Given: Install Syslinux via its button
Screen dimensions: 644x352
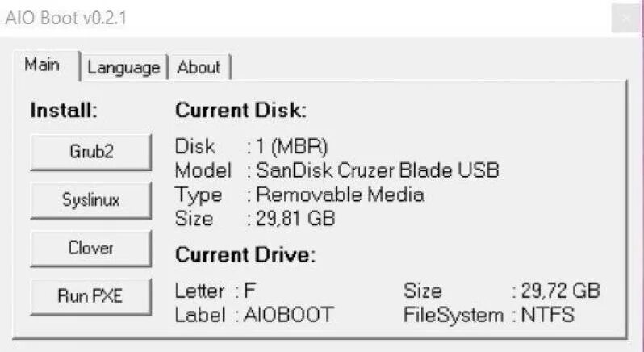Looking at the screenshot, I should point(90,201).
